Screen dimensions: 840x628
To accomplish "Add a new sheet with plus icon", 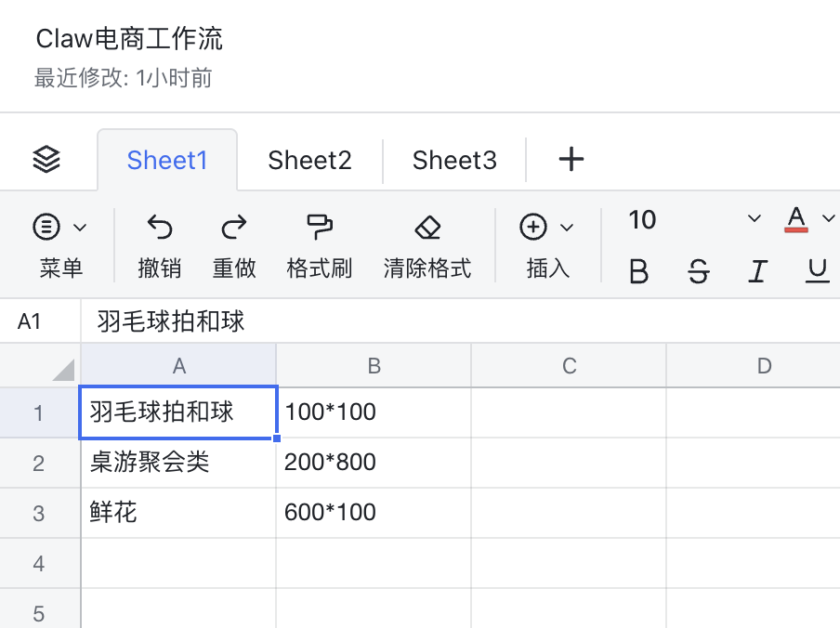I will [x=571, y=160].
